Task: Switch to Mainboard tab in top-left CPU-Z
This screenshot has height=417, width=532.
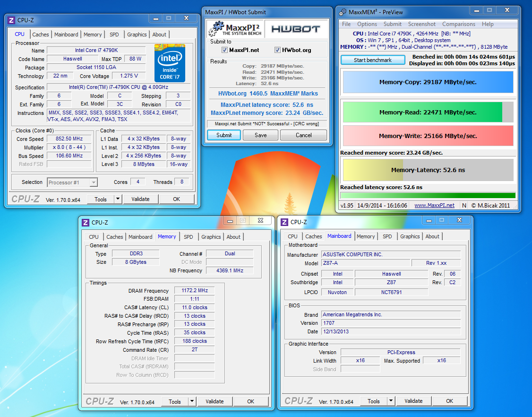Action: pos(66,35)
